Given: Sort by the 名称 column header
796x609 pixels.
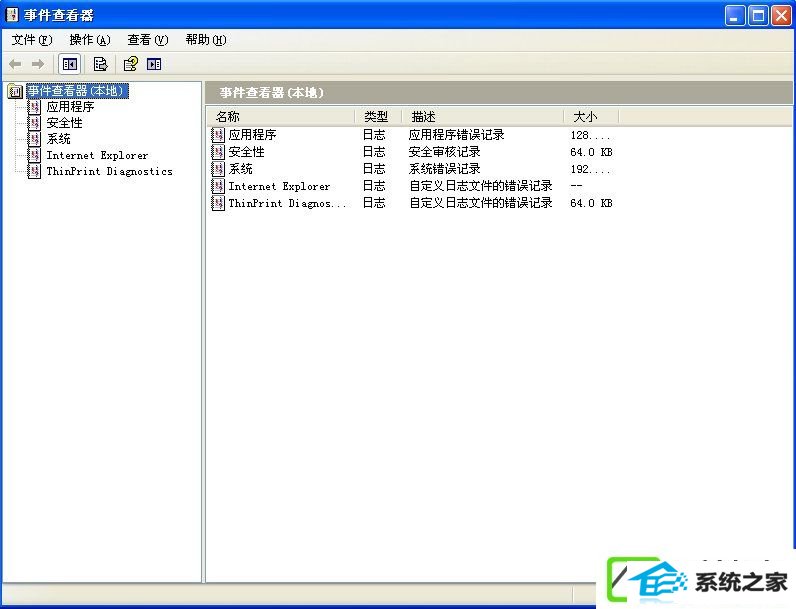Looking at the screenshot, I should click(x=281, y=117).
